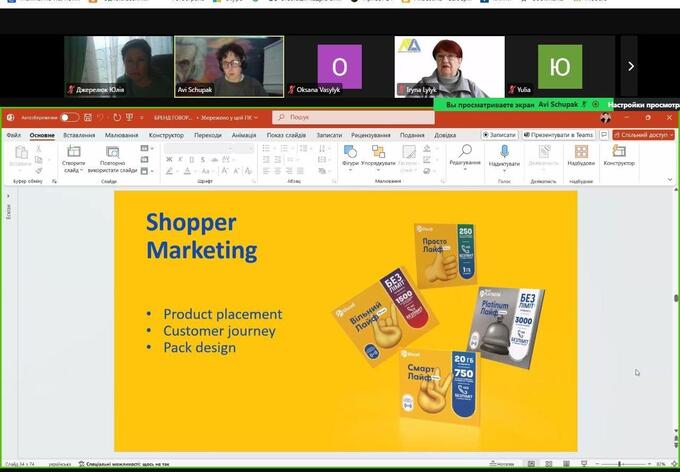Open the Показ слайдів tab
680x472 pixels.
click(286, 135)
